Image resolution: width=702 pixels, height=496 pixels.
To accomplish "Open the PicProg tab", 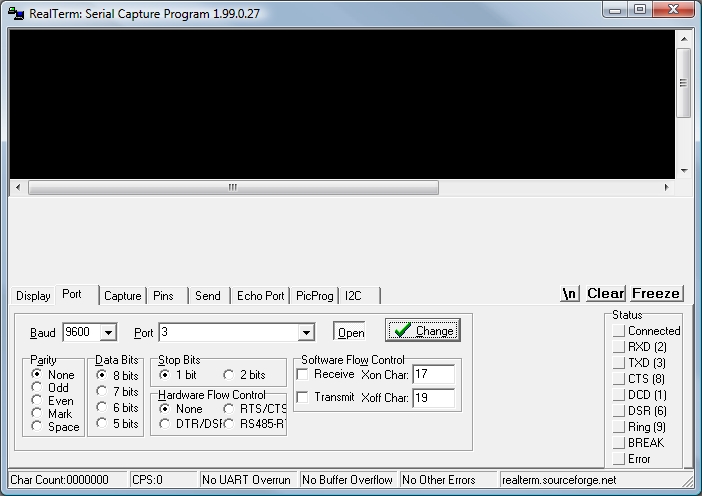I will click(315, 296).
